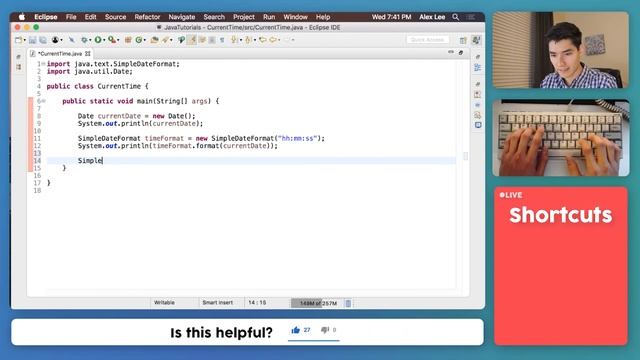This screenshot has width=640, height=360.
Task: Click the Open Perspective icon
Action: pyautogui.click(x=463, y=40)
